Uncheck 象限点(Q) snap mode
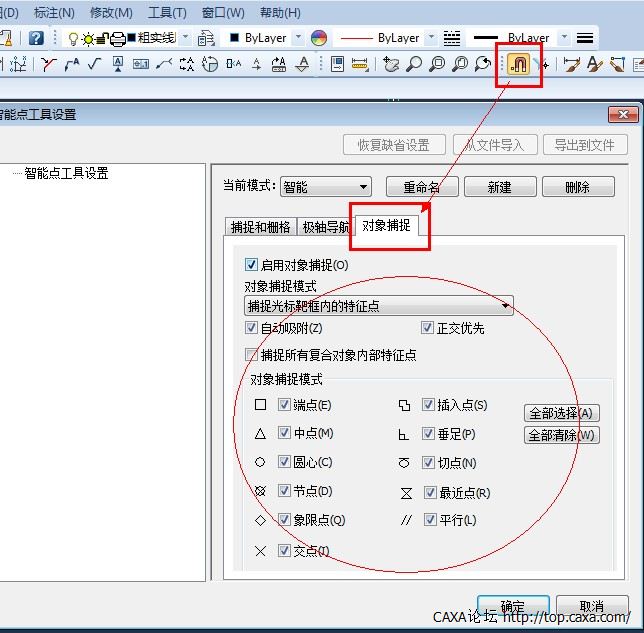The width and height of the screenshot is (644, 633). coord(284,519)
